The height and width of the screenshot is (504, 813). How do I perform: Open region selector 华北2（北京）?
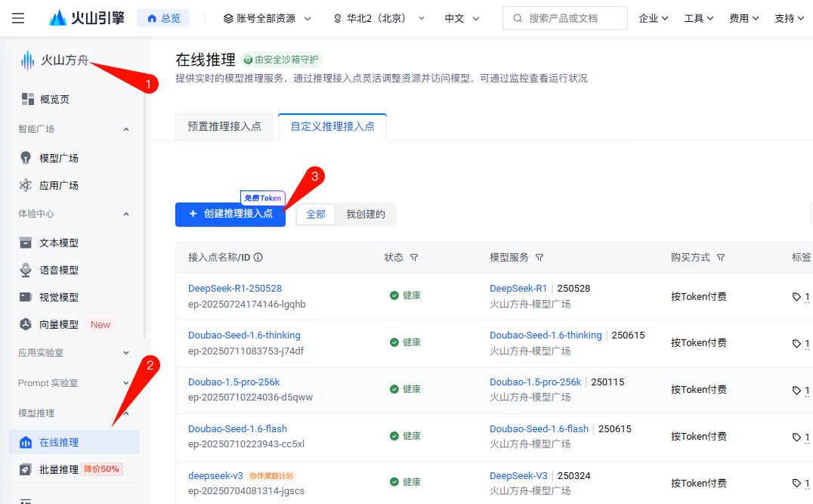(x=379, y=18)
